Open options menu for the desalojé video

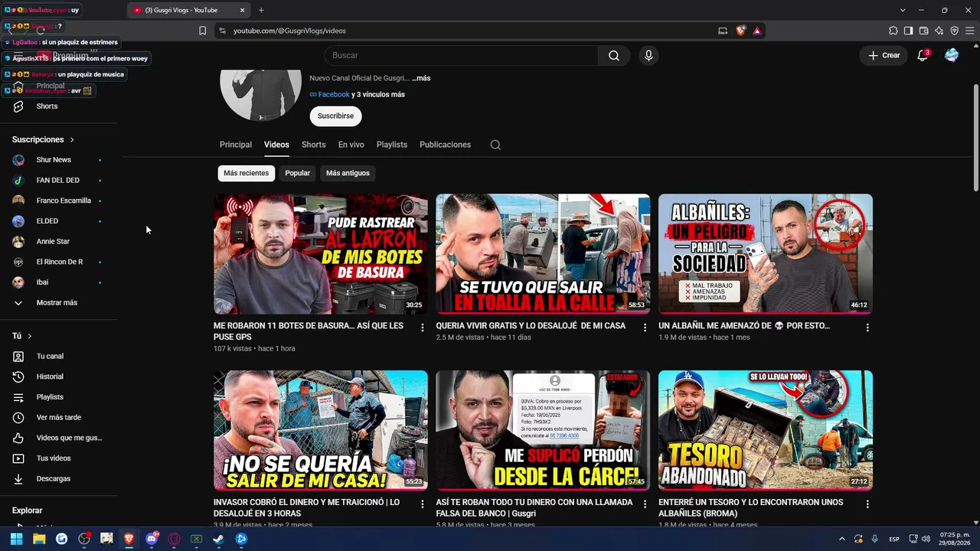point(645,328)
